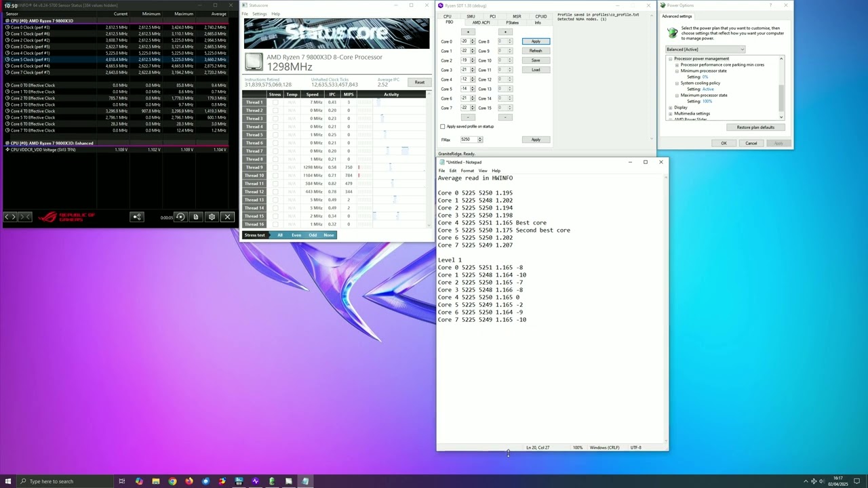
Task: Click Restore plan defaults button
Action: [x=755, y=127]
